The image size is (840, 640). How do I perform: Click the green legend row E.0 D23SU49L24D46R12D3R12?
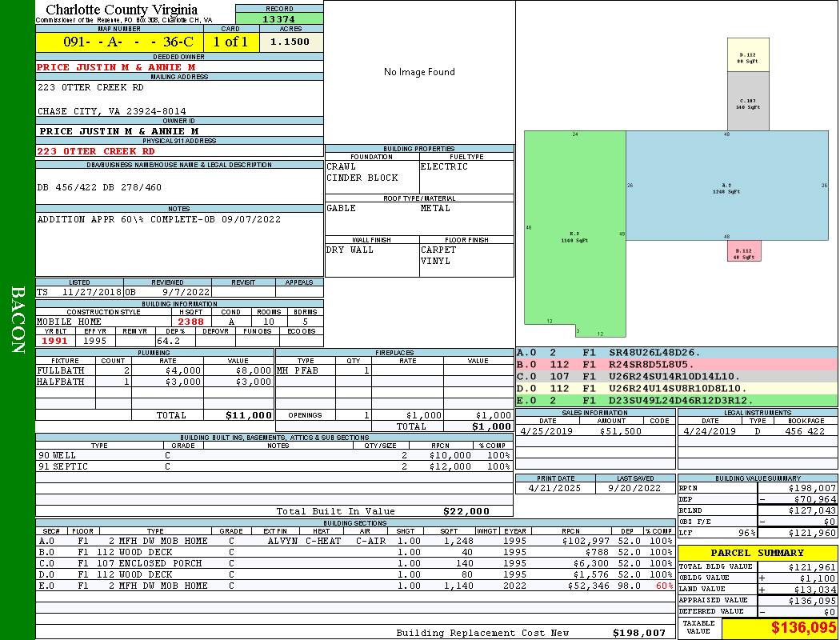pos(677,401)
